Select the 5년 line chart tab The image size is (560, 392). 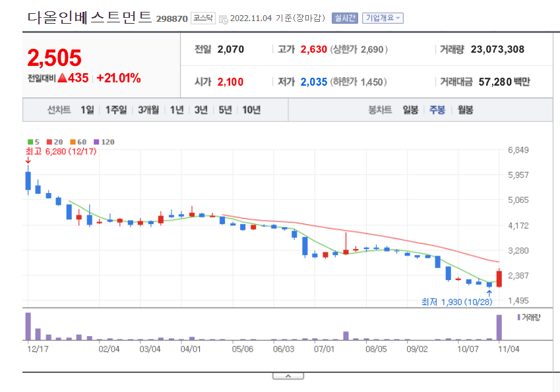pos(226,110)
